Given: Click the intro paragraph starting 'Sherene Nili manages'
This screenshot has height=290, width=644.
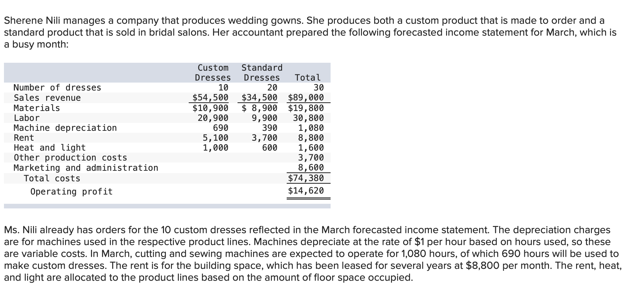Looking at the screenshot, I should pyautogui.click(x=310, y=32).
